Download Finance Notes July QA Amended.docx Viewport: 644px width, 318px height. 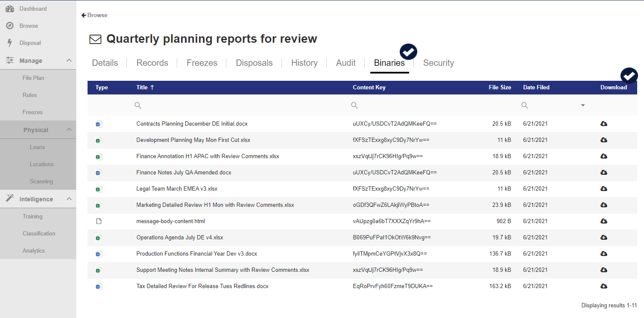[x=604, y=172]
